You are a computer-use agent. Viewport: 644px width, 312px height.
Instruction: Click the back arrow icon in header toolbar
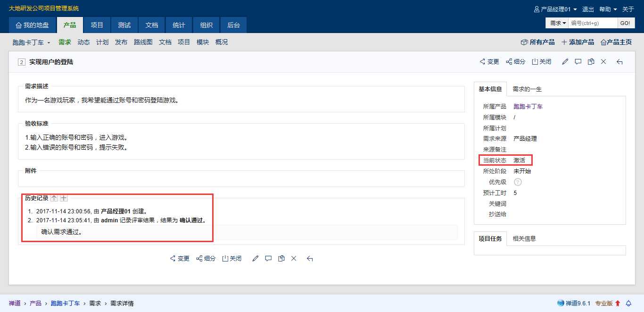click(619, 62)
